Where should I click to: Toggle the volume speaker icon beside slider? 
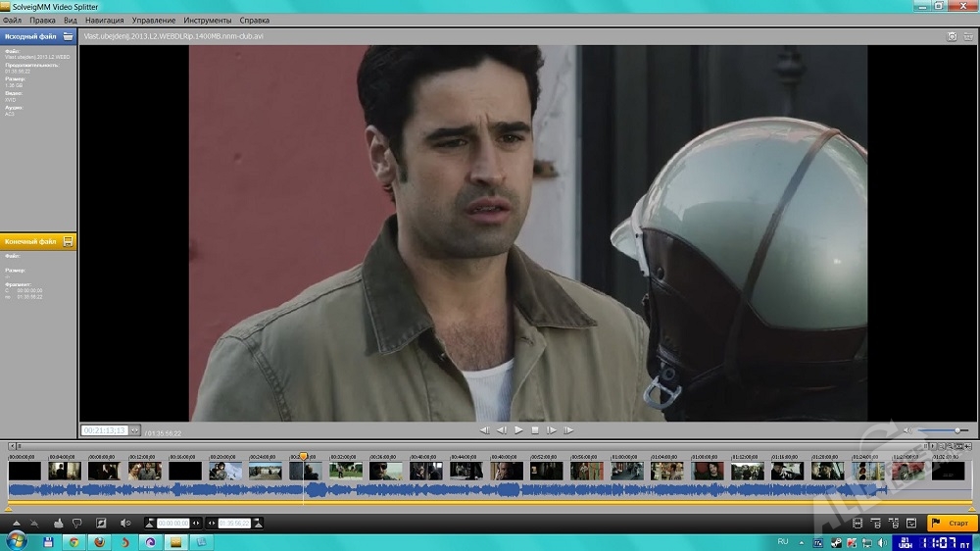point(906,430)
